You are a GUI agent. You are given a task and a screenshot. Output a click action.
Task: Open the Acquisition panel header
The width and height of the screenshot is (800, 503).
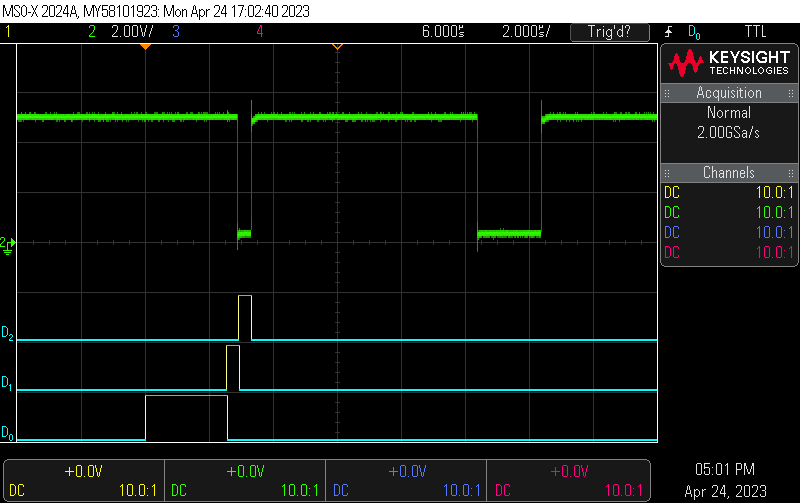point(729,93)
